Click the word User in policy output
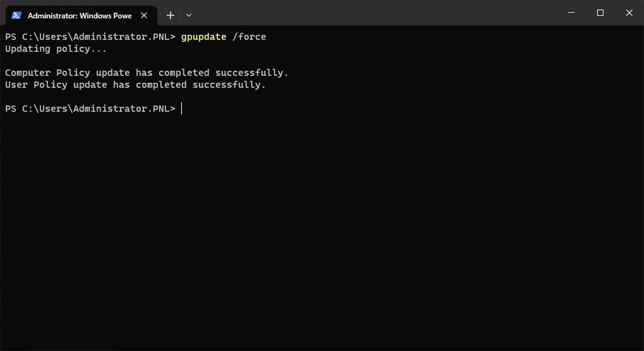 pos(16,85)
